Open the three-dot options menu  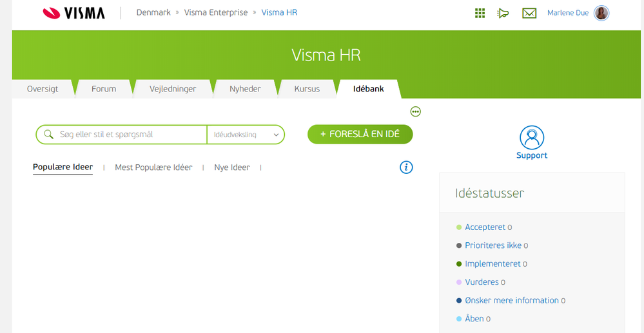tap(416, 111)
